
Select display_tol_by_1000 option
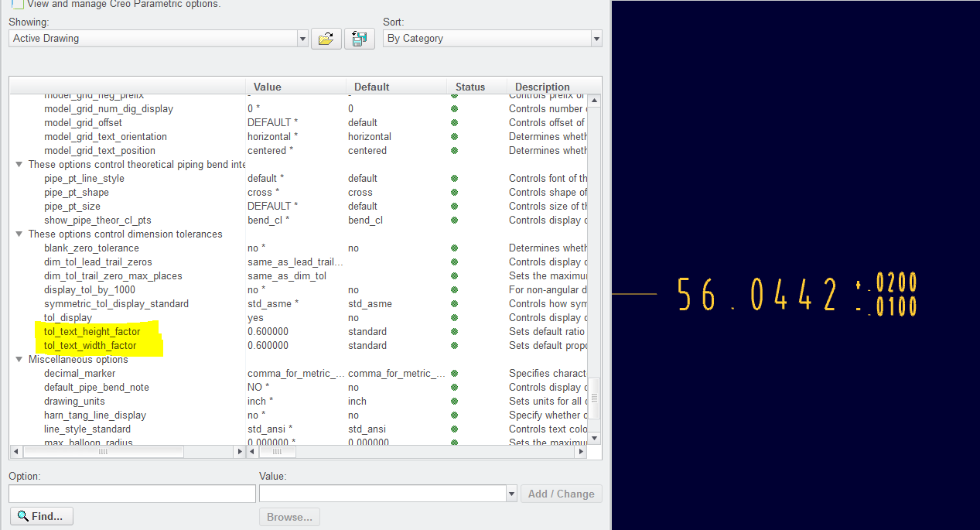(x=90, y=290)
